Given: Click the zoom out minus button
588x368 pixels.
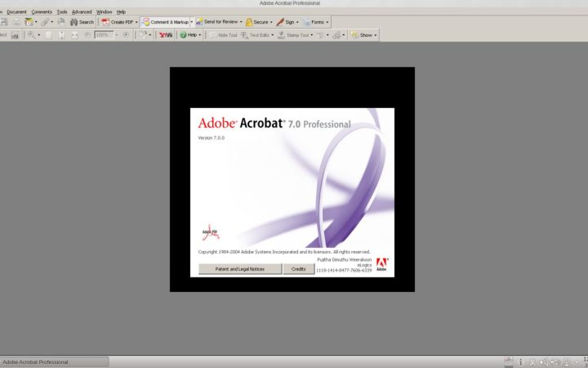Looking at the screenshot, I should 87,34.
